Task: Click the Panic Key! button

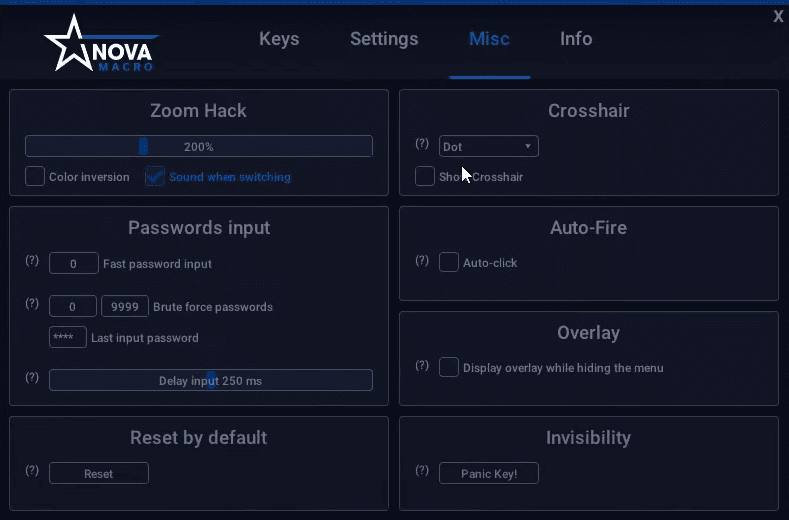Action: 488,473
